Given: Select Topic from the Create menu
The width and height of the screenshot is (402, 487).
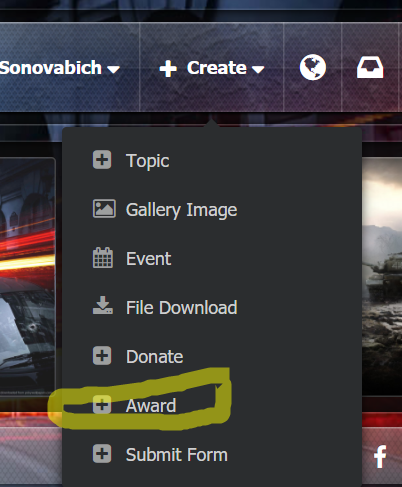Looking at the screenshot, I should [147, 161].
